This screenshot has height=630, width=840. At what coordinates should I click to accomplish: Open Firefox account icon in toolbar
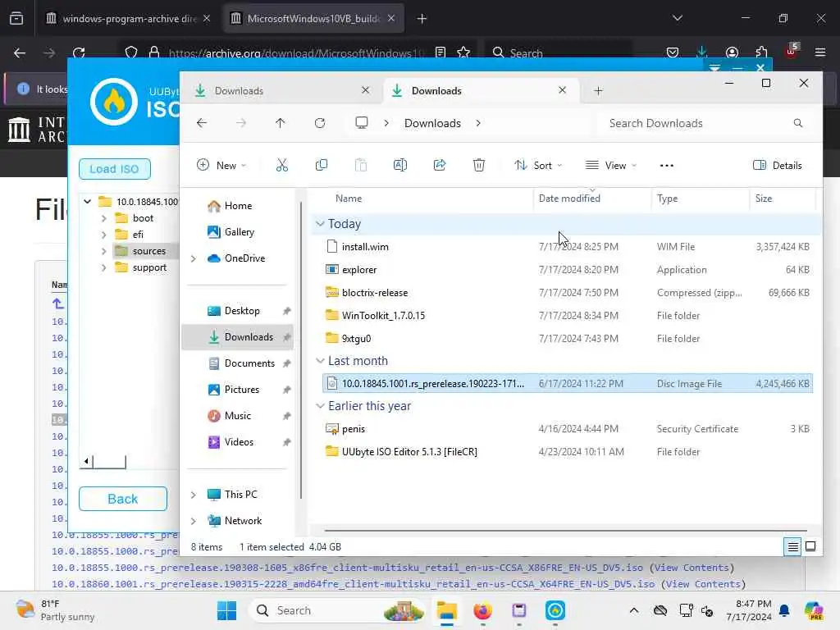(732, 52)
